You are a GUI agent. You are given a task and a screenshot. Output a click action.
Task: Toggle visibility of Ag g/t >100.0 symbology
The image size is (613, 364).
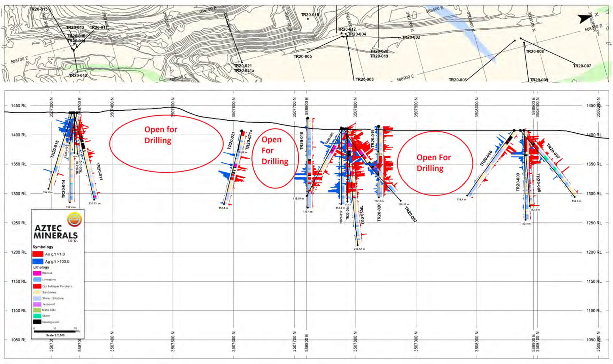pos(38,261)
